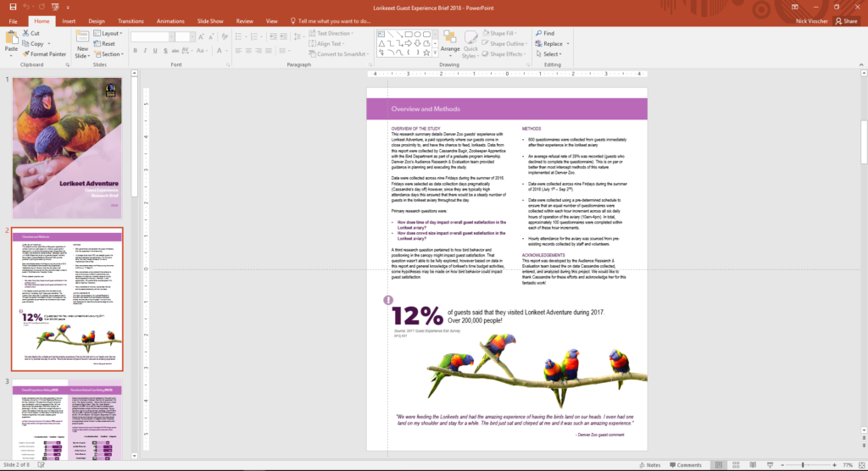Switch to the Transitions tab
The image size is (868, 471).
coord(131,21)
